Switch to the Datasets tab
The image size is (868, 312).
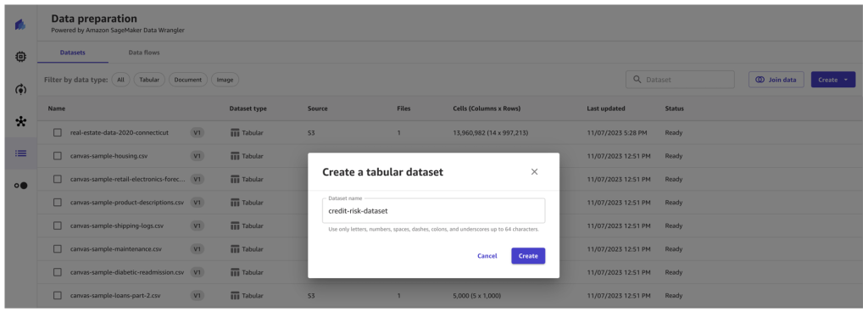73,53
